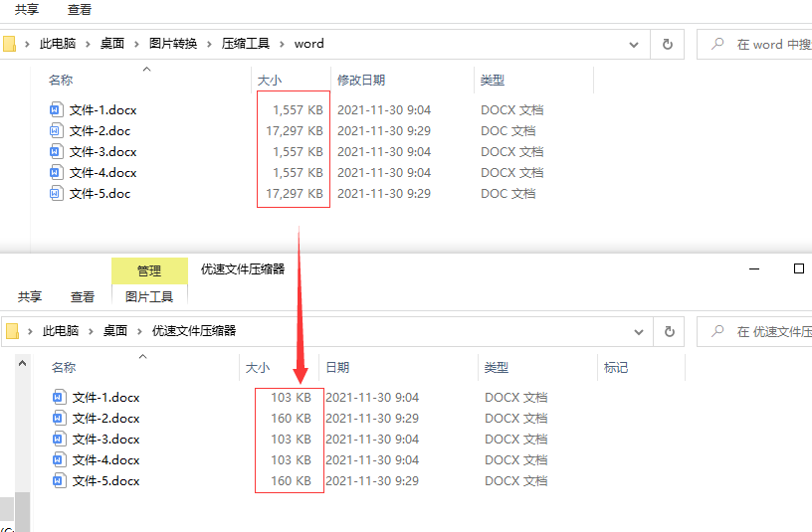Sort word folder by 大小 column
Image resolution: width=812 pixels, height=532 pixels.
tap(270, 81)
